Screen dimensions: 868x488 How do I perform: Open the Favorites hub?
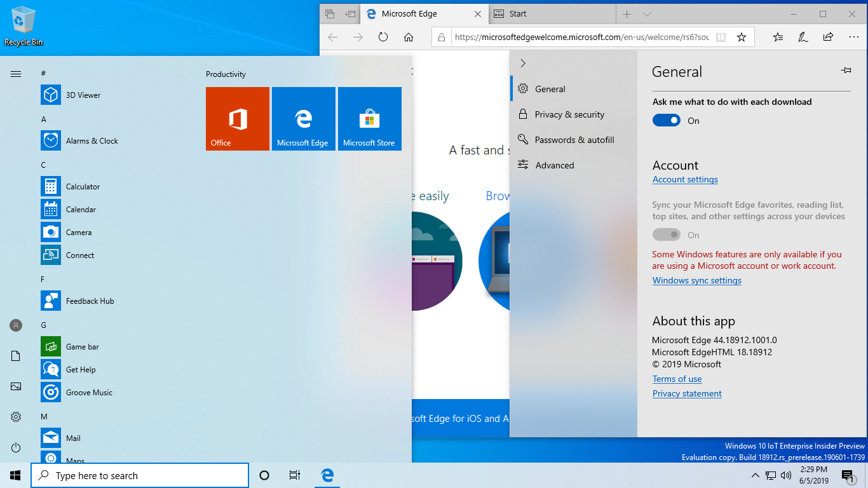pos(778,37)
